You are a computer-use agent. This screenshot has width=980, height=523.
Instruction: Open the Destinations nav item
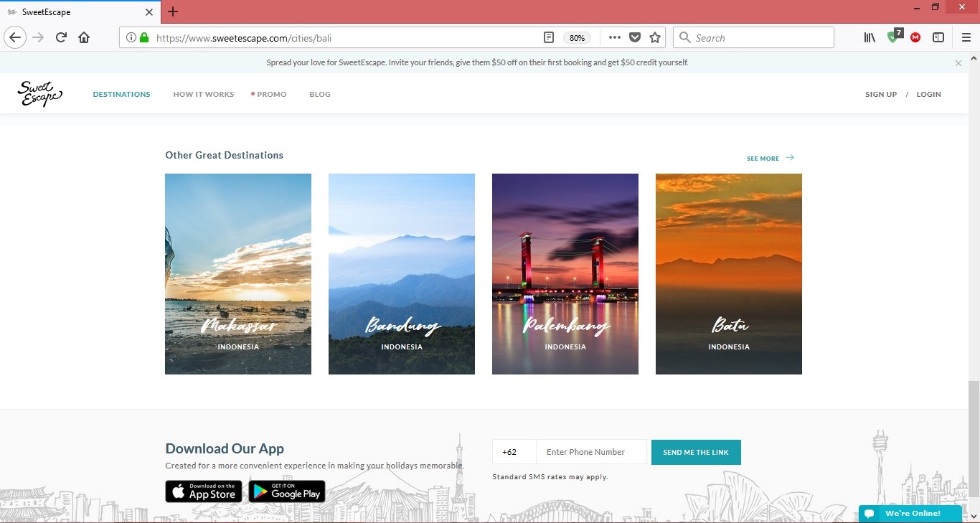coord(121,94)
